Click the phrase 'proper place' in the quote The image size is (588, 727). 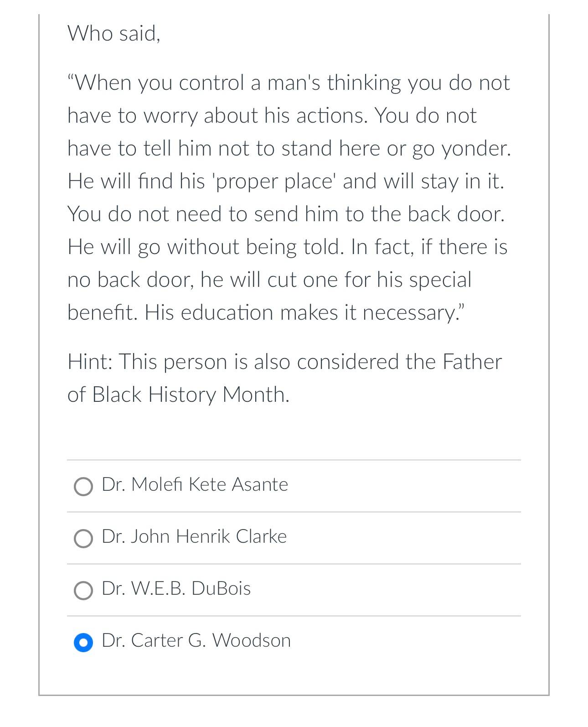coord(274,182)
